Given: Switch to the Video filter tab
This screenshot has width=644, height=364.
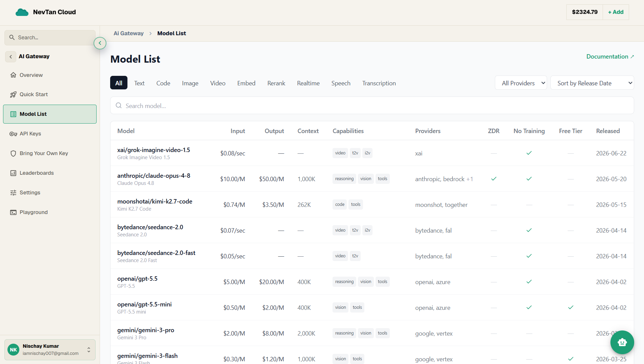Looking at the screenshot, I should tap(218, 83).
